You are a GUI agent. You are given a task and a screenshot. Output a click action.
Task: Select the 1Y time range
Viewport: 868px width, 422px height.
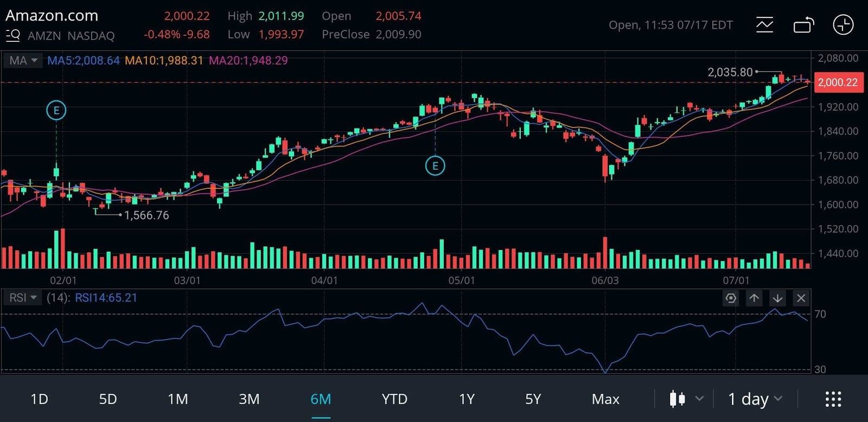click(467, 399)
